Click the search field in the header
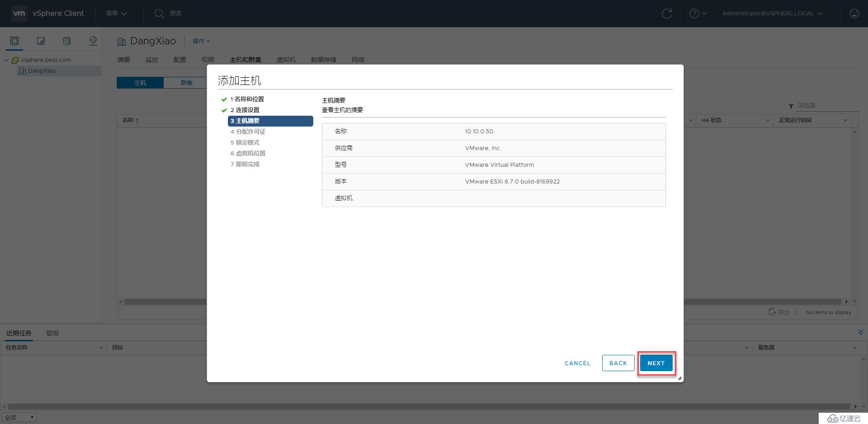Screen dimensions: 868x424 pos(176,14)
